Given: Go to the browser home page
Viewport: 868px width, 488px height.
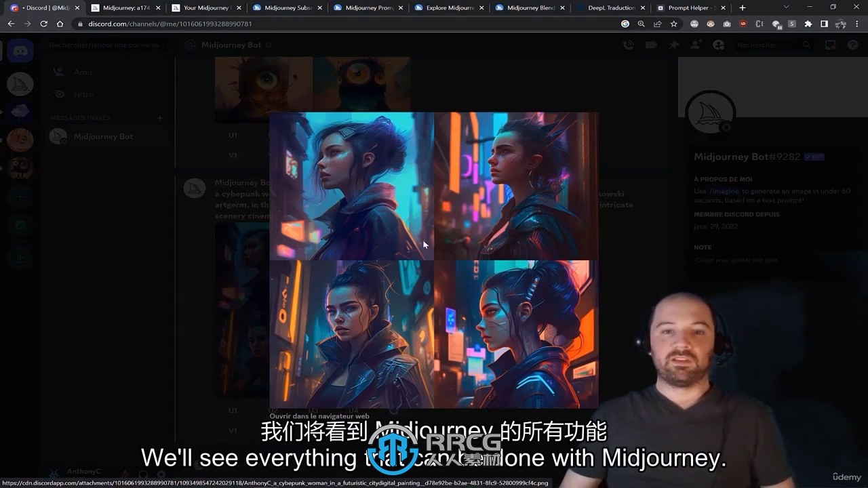Looking at the screenshot, I should point(60,24).
